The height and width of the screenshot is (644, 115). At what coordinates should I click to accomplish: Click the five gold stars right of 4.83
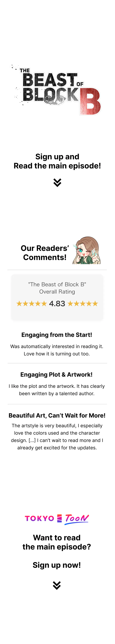pyautogui.click(x=83, y=304)
